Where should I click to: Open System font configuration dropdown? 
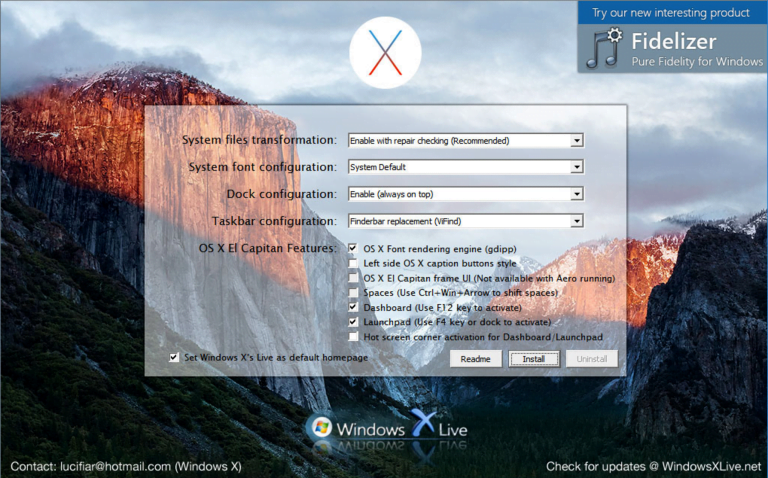[466, 167]
